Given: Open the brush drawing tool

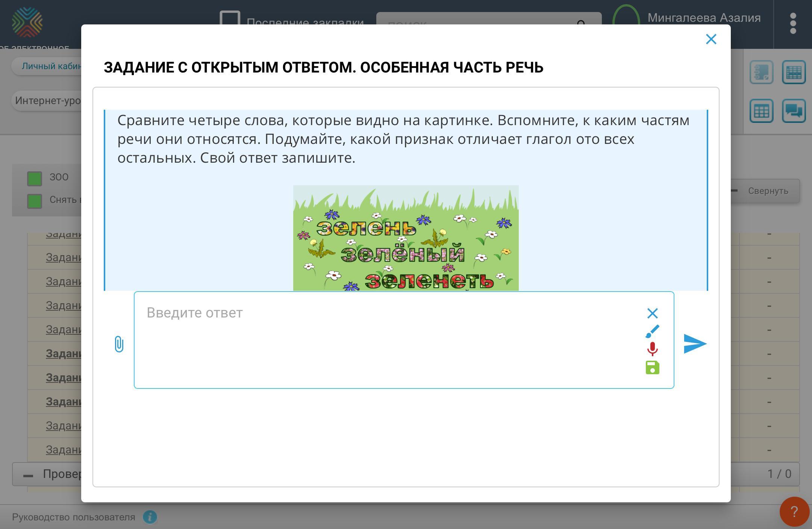Looking at the screenshot, I should tap(652, 331).
